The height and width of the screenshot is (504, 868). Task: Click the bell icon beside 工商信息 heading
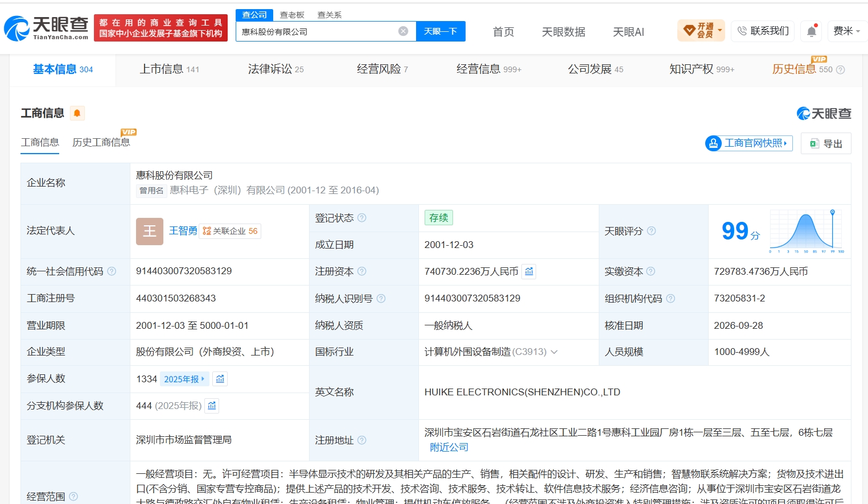[x=77, y=113]
